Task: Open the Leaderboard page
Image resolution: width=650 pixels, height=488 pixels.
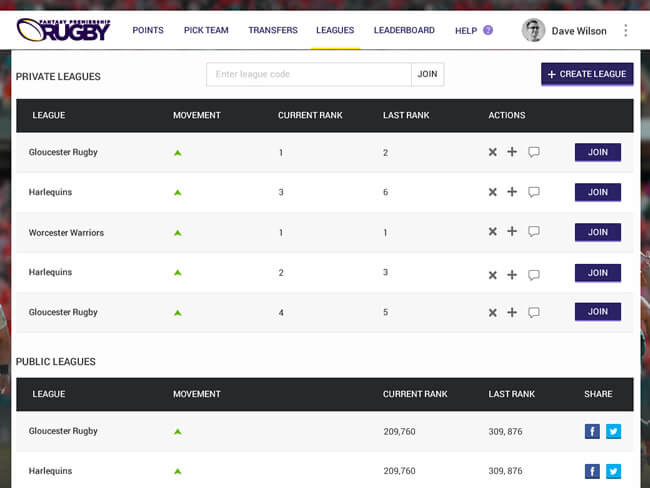Action: [404, 30]
